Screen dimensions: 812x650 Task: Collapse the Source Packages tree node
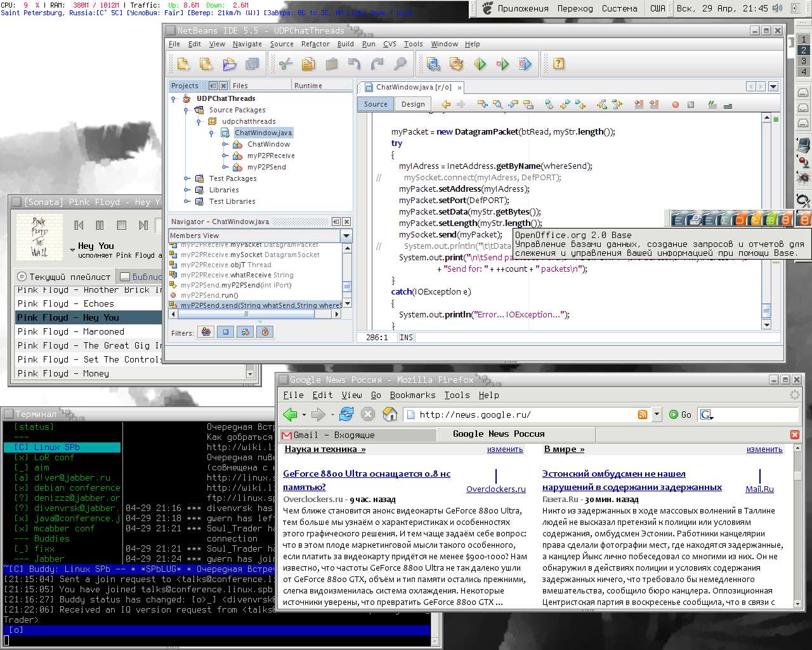[x=187, y=110]
